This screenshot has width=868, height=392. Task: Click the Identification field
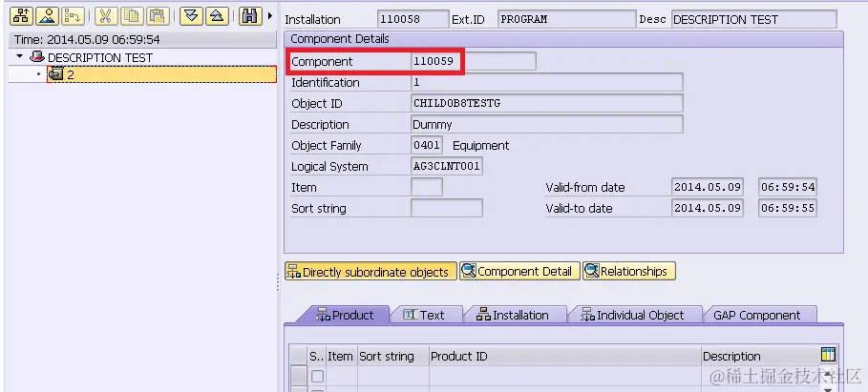pyautogui.click(x=547, y=82)
